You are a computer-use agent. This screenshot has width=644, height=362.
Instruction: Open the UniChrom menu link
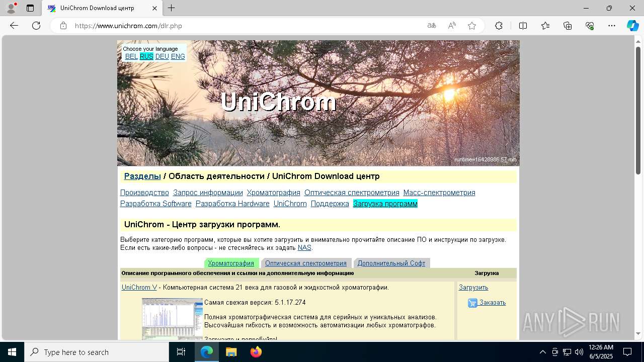[290, 204]
